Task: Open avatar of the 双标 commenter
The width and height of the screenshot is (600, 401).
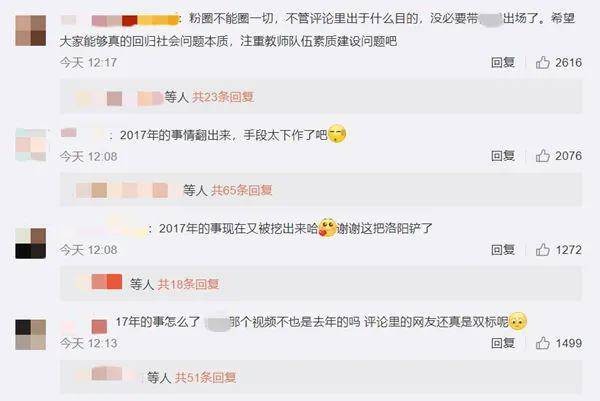Action: tap(31, 335)
